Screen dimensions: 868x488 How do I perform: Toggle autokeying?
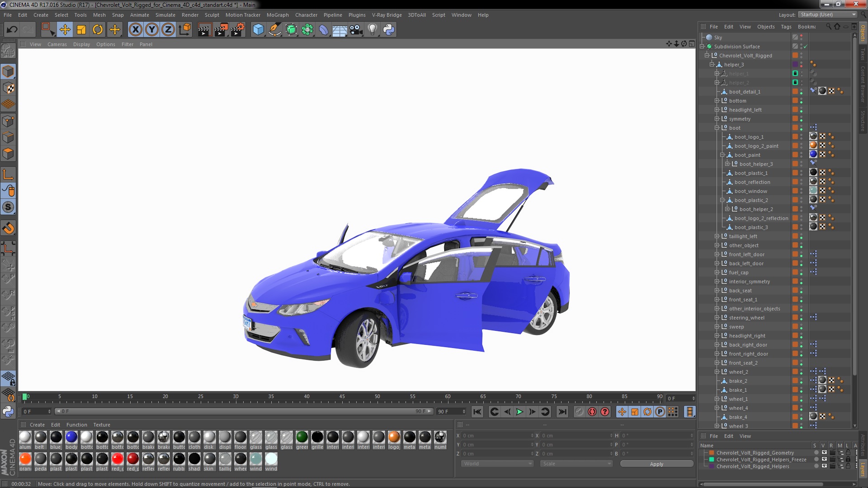(592, 412)
